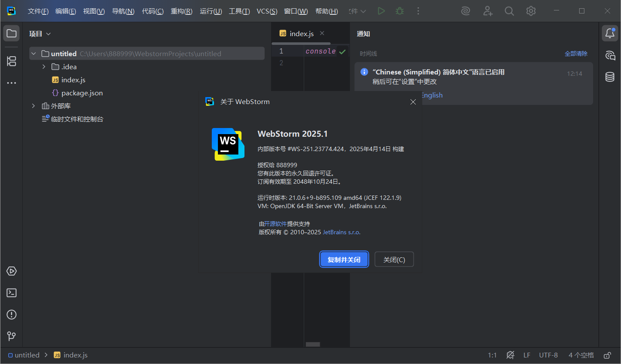The width and height of the screenshot is (621, 364).
Task: Open the 文件(F) menu
Action: [38, 11]
